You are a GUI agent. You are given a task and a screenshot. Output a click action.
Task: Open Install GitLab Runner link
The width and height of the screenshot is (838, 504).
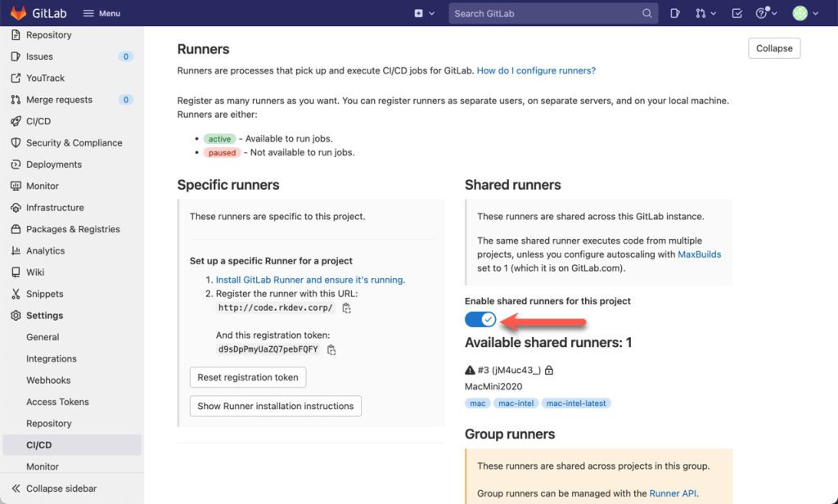[310, 280]
